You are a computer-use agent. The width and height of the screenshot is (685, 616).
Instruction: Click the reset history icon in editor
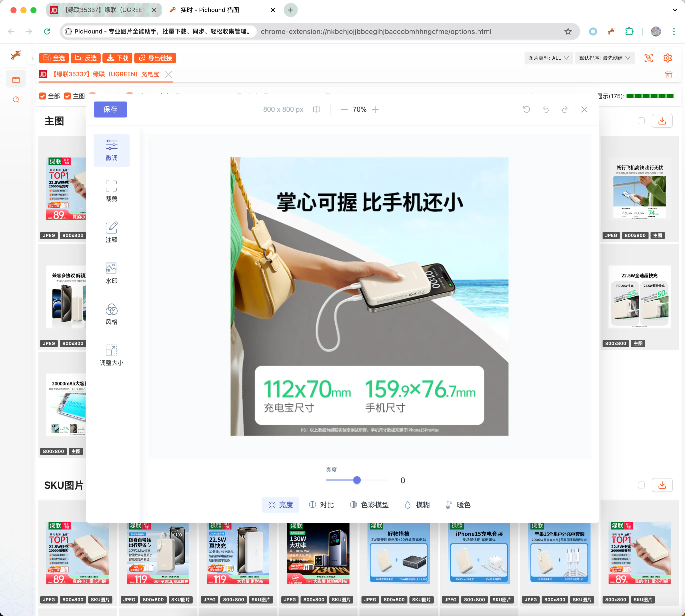click(x=527, y=109)
